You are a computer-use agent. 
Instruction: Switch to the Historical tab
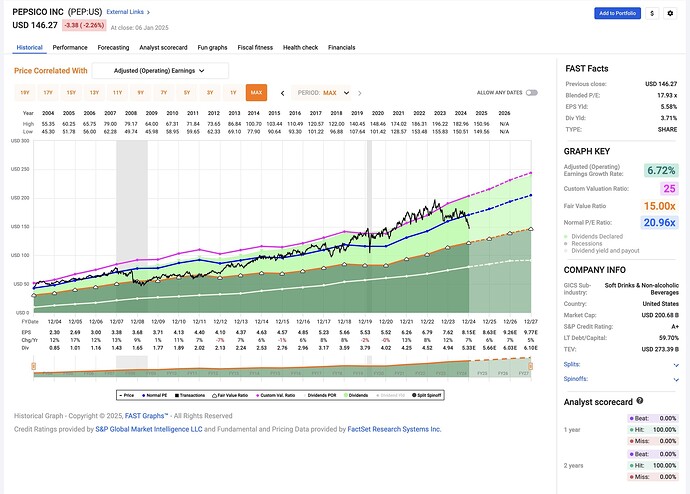[x=29, y=48]
